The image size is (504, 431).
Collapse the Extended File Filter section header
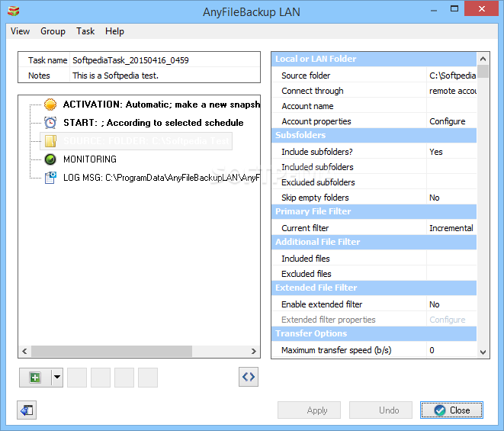pos(374,288)
